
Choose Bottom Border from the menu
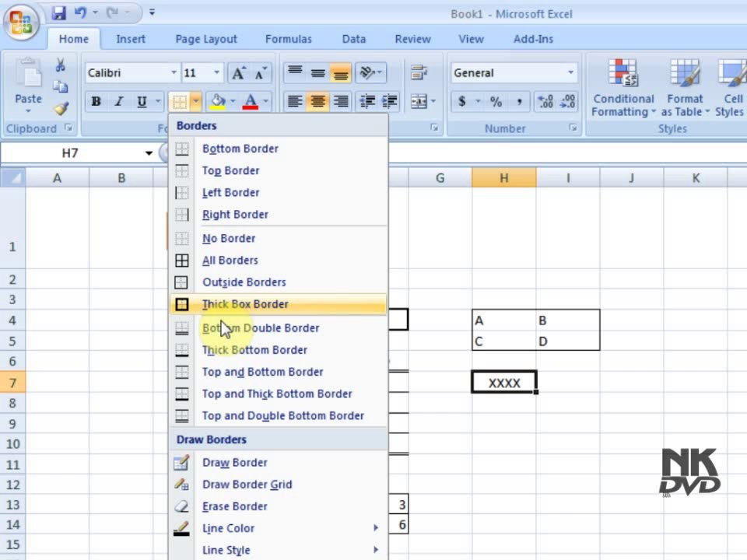tap(279, 149)
